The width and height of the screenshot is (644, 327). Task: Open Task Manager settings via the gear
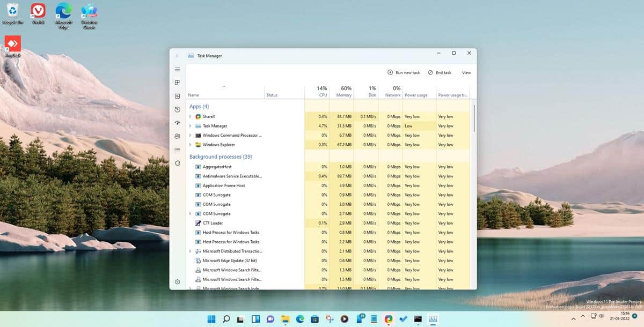coord(177,281)
